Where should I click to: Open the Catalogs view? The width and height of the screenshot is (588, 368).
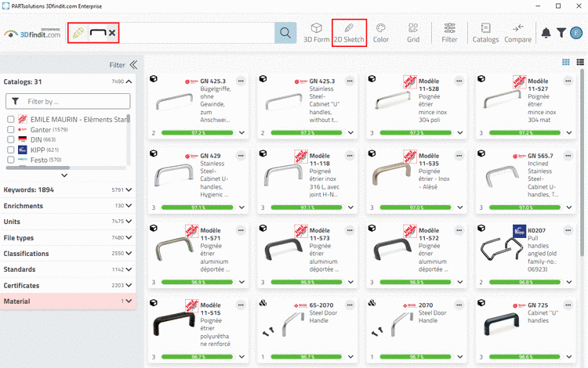pos(485,33)
